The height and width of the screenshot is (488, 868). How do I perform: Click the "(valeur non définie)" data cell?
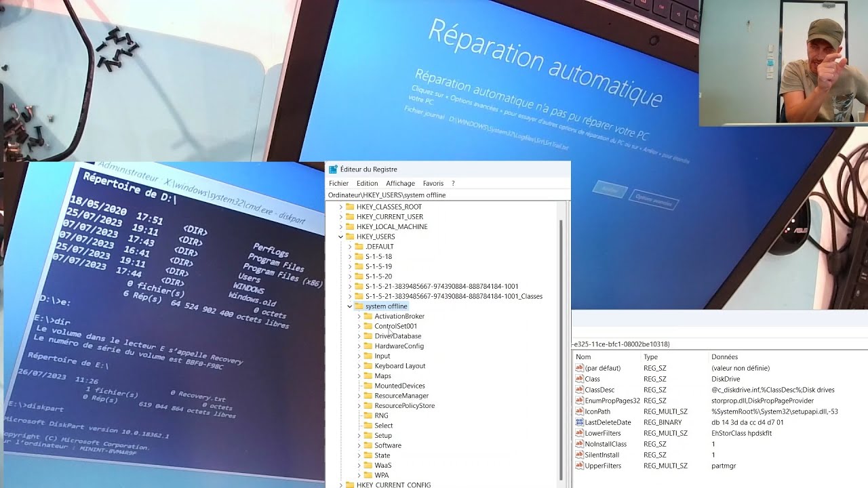[x=742, y=368]
